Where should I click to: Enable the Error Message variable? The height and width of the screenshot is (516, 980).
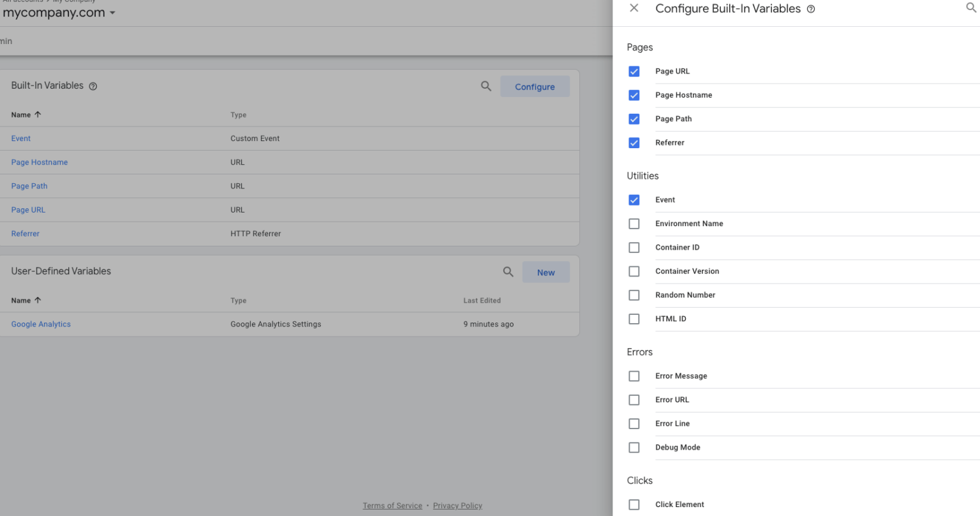[x=634, y=376]
